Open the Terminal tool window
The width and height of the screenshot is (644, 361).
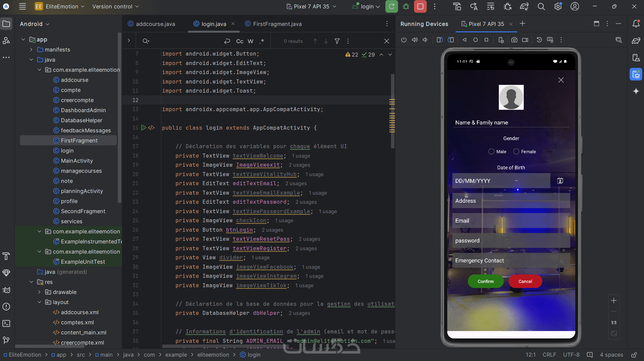[x=6, y=323]
